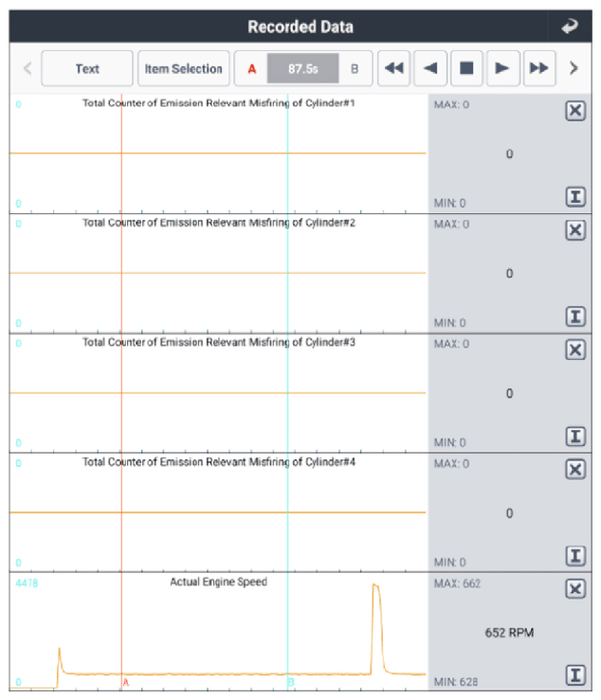Viewport: 601px width, 700px height.
Task: Click MAX: 662 engine speed label
Action: pos(457,583)
